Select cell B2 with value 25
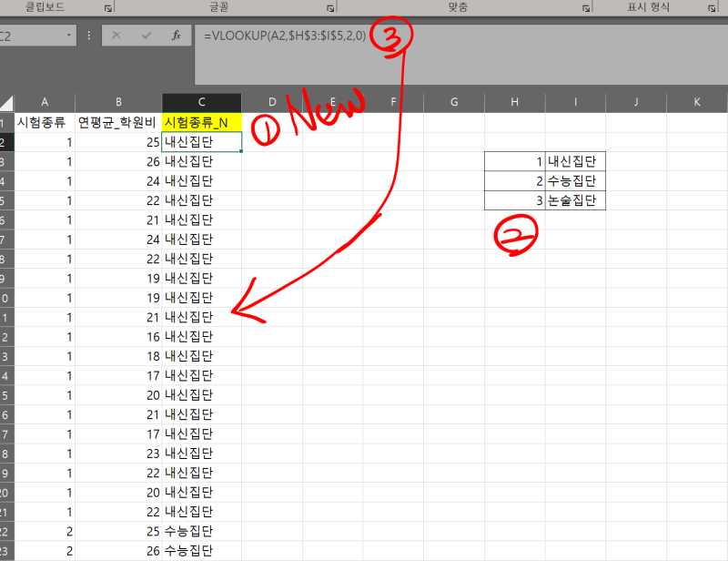The image size is (728, 561). tap(118, 142)
